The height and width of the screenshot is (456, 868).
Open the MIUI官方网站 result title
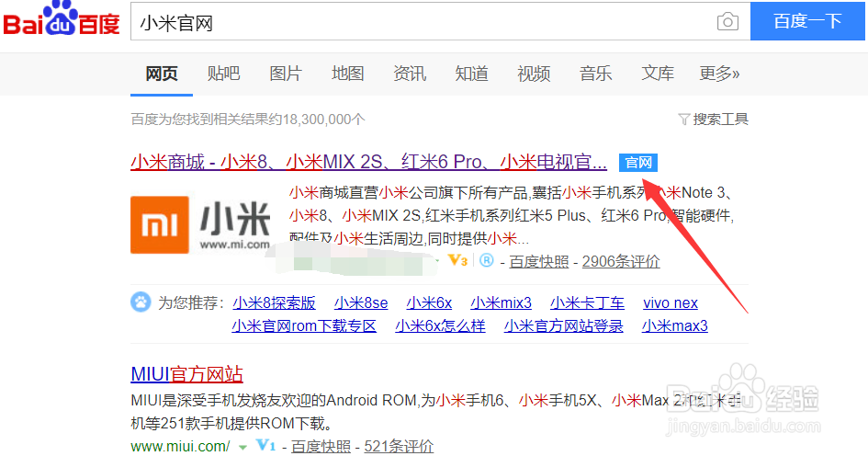tap(187, 374)
